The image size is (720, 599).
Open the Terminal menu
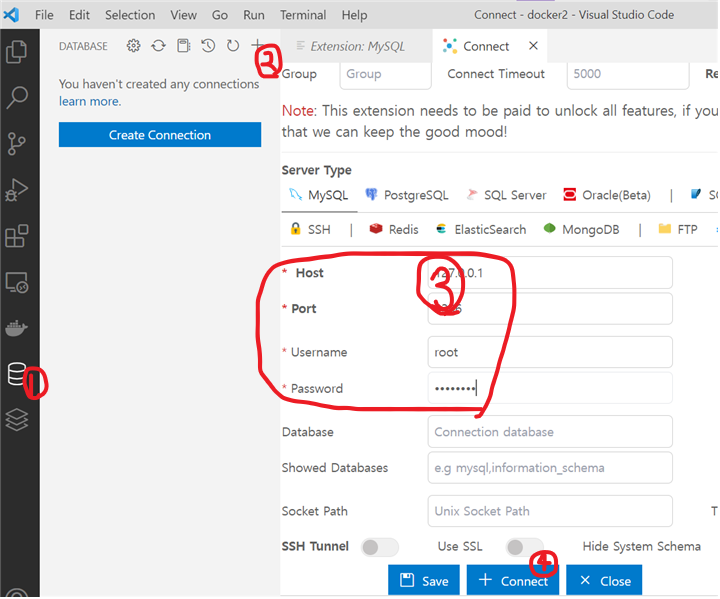[303, 15]
